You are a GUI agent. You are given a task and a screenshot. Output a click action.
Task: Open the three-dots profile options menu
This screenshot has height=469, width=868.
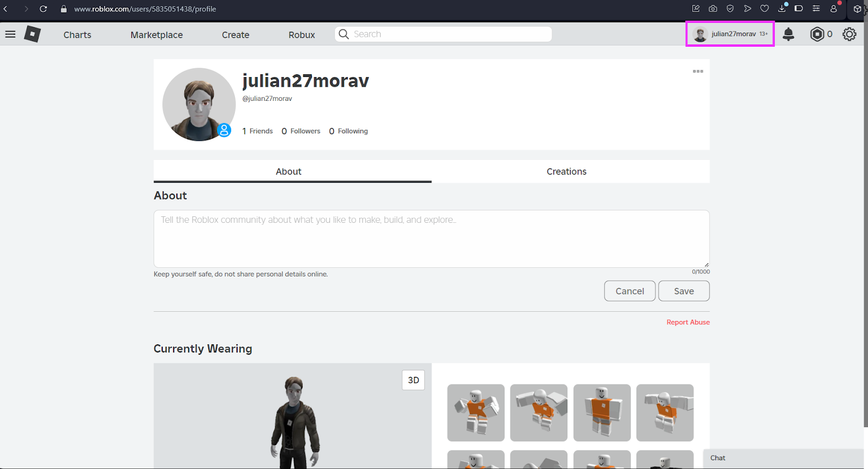tap(698, 71)
